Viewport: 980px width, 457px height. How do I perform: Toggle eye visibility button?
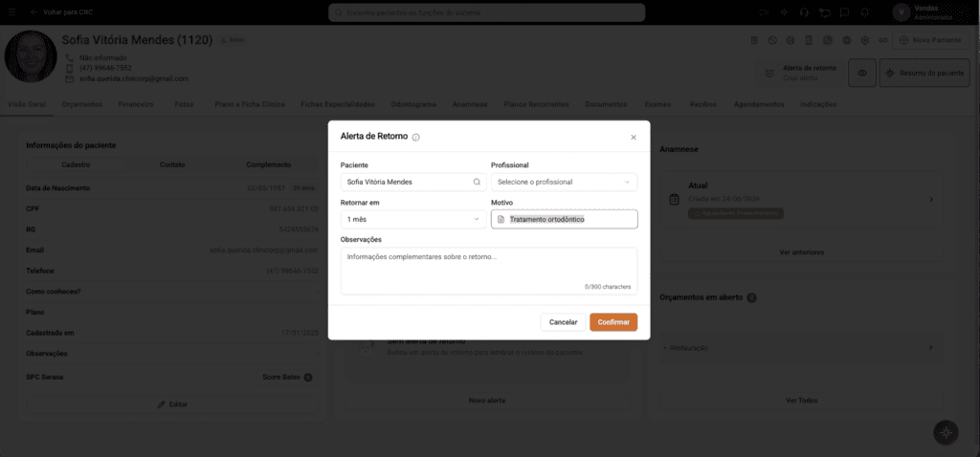tap(862, 73)
